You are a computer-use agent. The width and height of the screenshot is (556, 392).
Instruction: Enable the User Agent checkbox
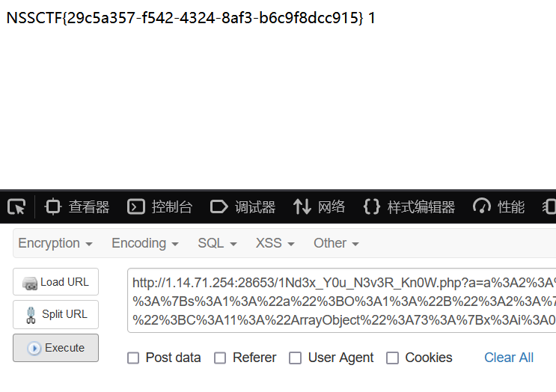click(295, 358)
